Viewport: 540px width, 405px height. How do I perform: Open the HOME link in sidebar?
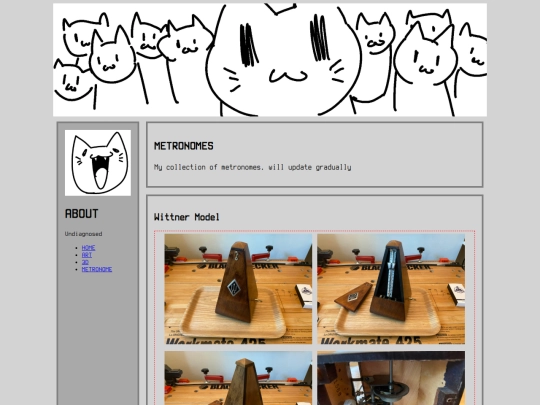89,248
